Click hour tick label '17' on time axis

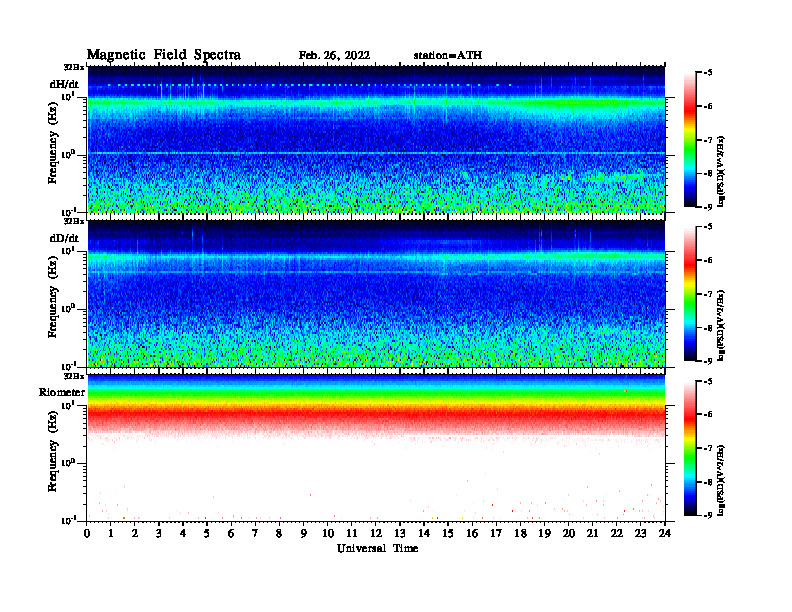496,533
